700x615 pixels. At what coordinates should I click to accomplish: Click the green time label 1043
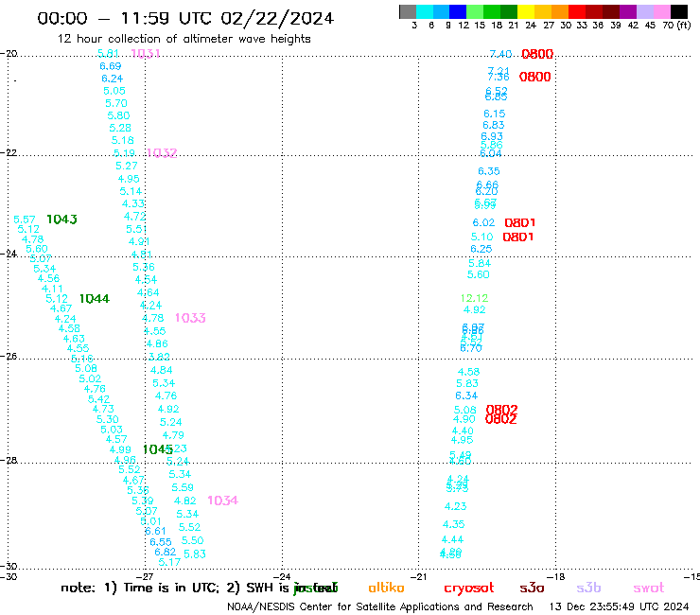(x=61, y=220)
